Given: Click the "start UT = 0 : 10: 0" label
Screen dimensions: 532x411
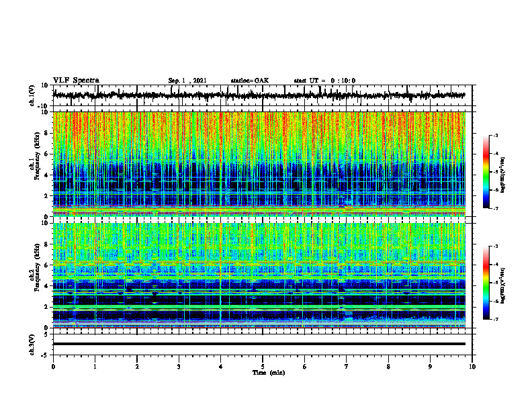Looking at the screenshot, I should coord(324,81).
